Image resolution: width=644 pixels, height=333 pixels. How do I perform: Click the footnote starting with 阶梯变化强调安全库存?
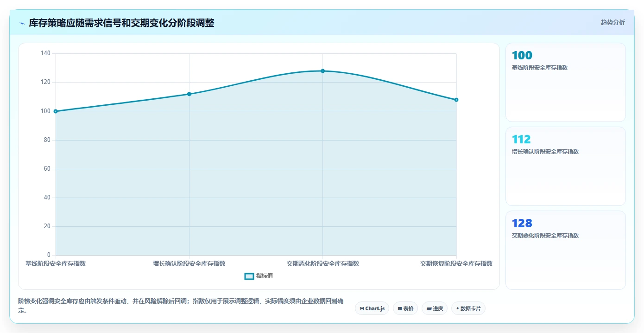[181, 306]
